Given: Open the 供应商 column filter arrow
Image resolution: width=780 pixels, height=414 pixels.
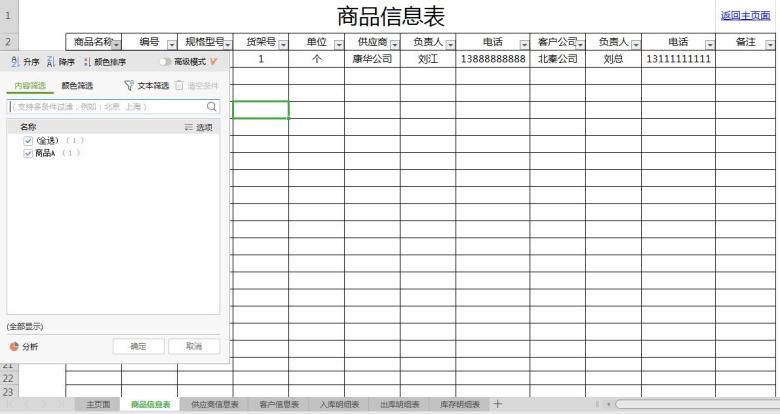Looking at the screenshot, I should pyautogui.click(x=394, y=45).
